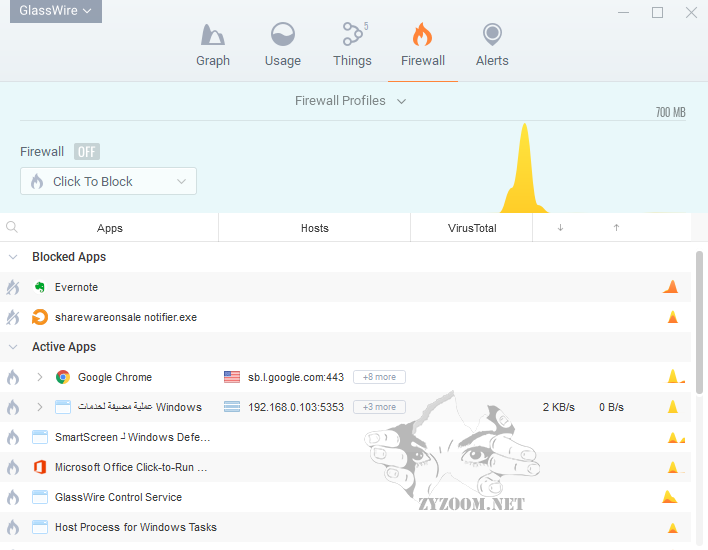
Task: Open Host Process for Windows Tasks mini graph
Action: coord(673,528)
